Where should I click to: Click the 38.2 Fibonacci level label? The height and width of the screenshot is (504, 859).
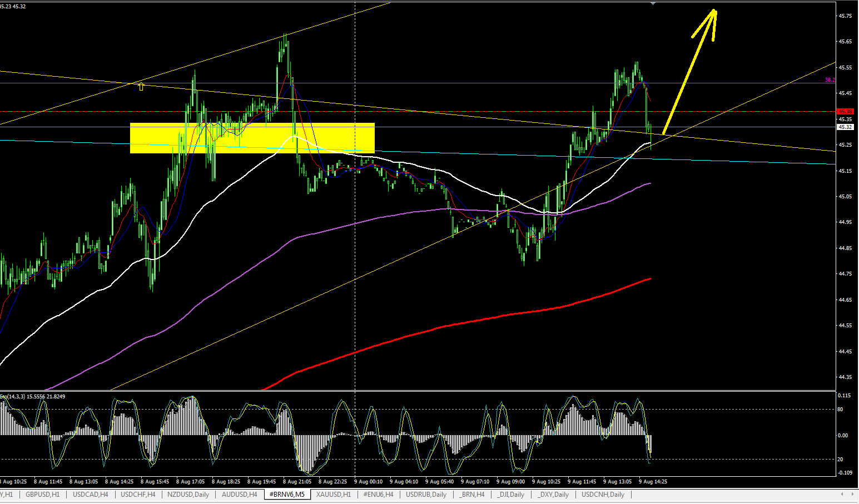[830, 80]
